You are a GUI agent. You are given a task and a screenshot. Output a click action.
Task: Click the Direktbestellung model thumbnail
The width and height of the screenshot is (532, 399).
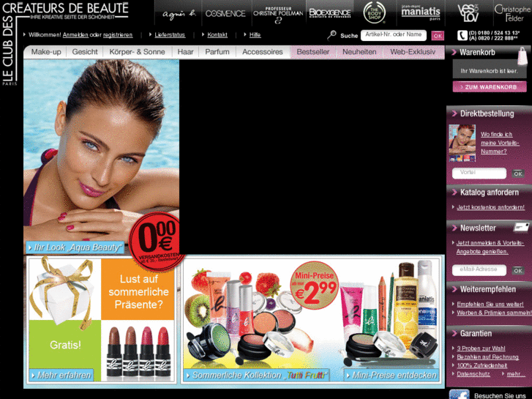pyautogui.click(x=462, y=143)
